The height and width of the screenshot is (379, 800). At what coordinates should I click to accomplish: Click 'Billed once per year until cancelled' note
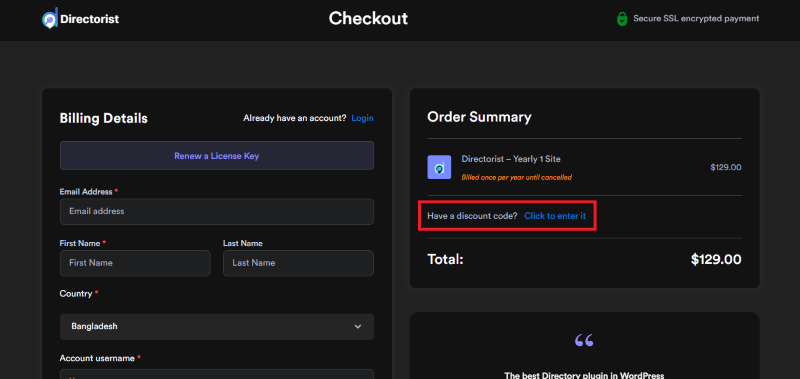(x=516, y=178)
